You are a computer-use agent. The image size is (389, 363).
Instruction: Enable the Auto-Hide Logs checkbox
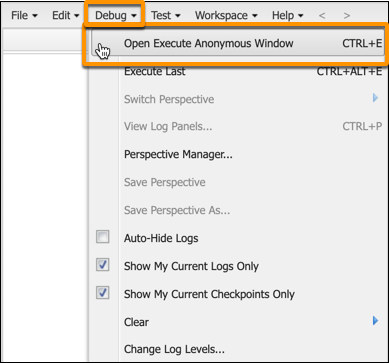tap(102, 237)
